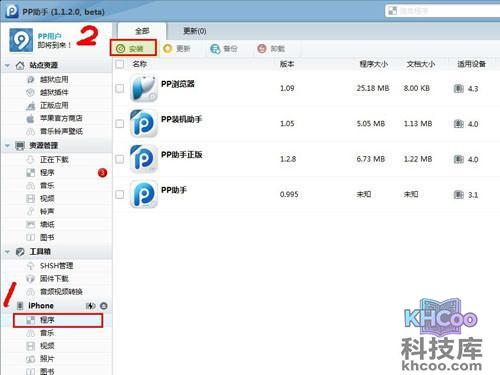Click the version value 1.09

click(287, 88)
